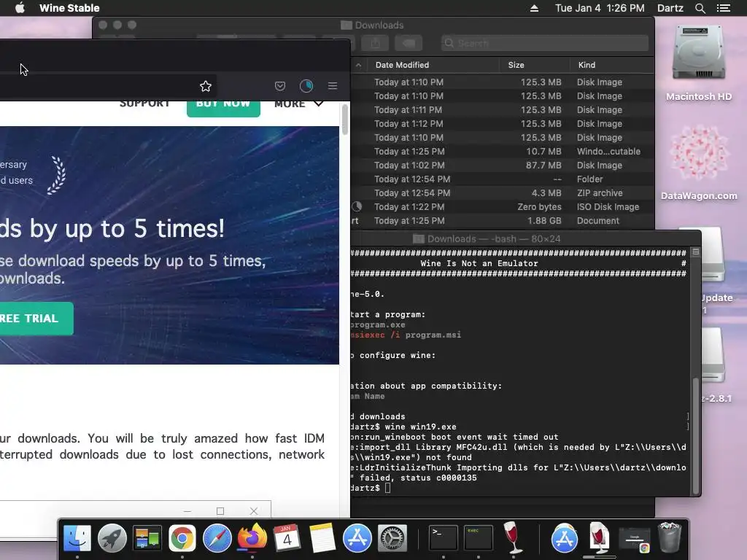Viewport: 747px width, 560px height.
Task: Open App Store folder icon right of Dock divider
Action: coord(565,539)
